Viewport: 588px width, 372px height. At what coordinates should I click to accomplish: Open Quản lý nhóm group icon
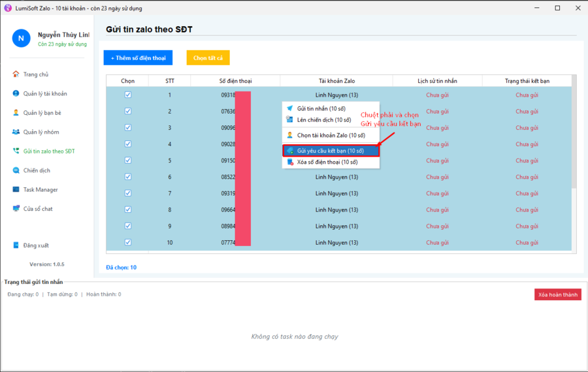16,132
